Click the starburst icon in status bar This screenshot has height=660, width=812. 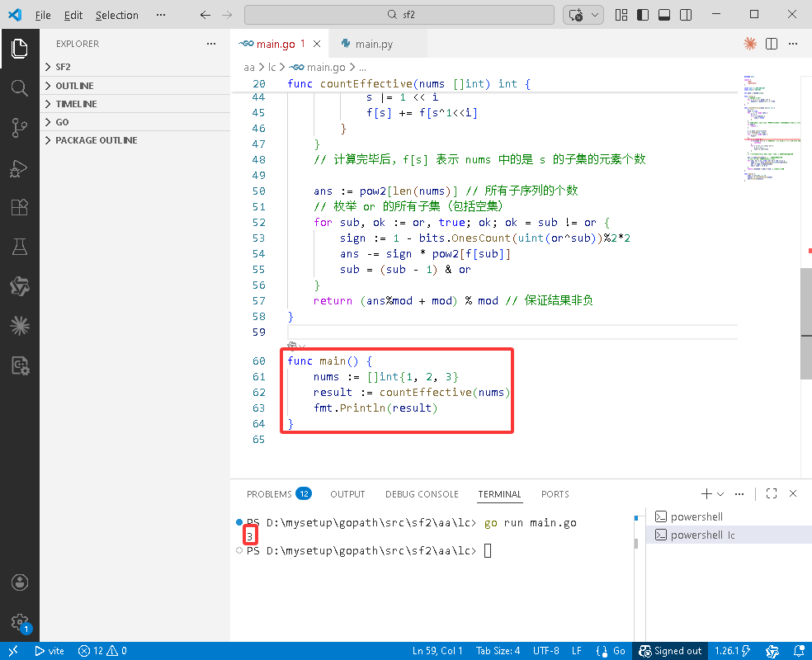772,651
